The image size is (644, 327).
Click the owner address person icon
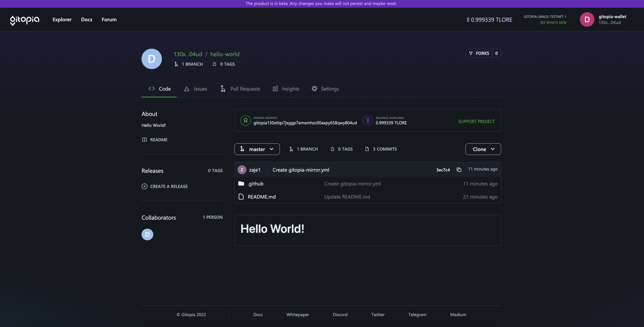click(245, 120)
